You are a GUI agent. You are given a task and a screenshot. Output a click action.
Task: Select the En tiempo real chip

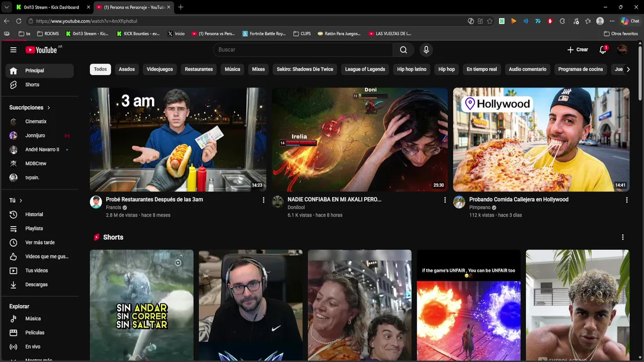point(481,69)
